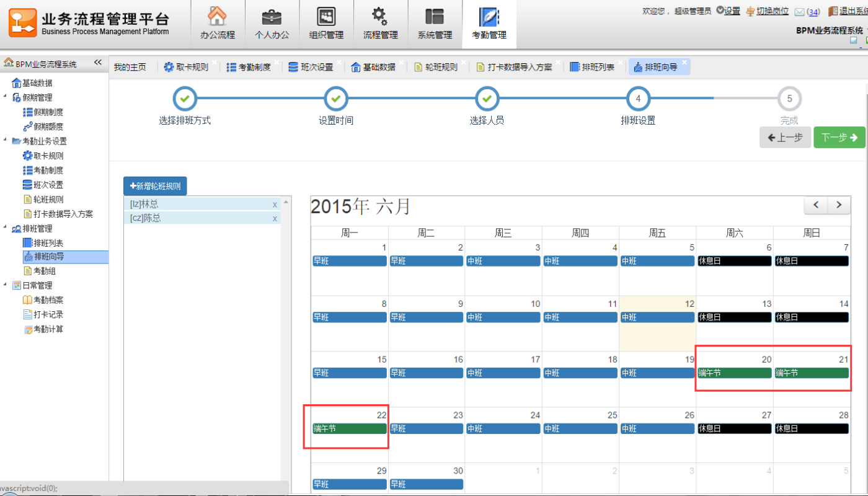Go to next month in calendar

click(x=839, y=205)
